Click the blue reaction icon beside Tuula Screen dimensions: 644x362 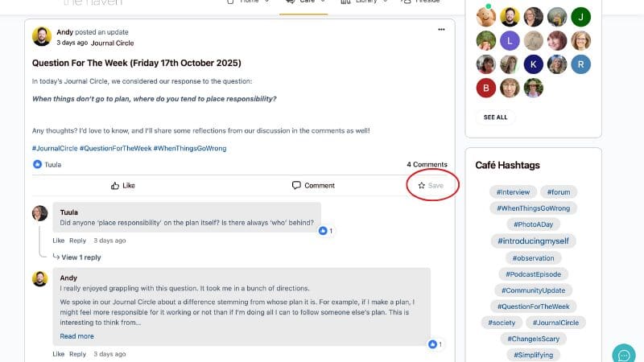(x=37, y=164)
